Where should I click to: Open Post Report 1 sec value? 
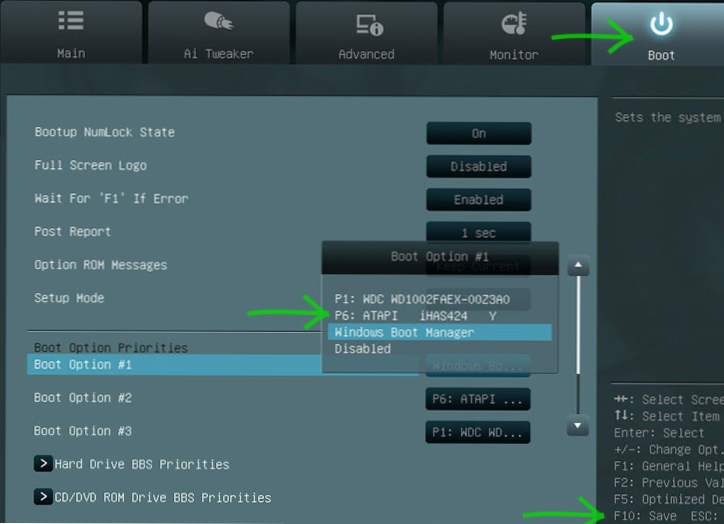point(479,232)
